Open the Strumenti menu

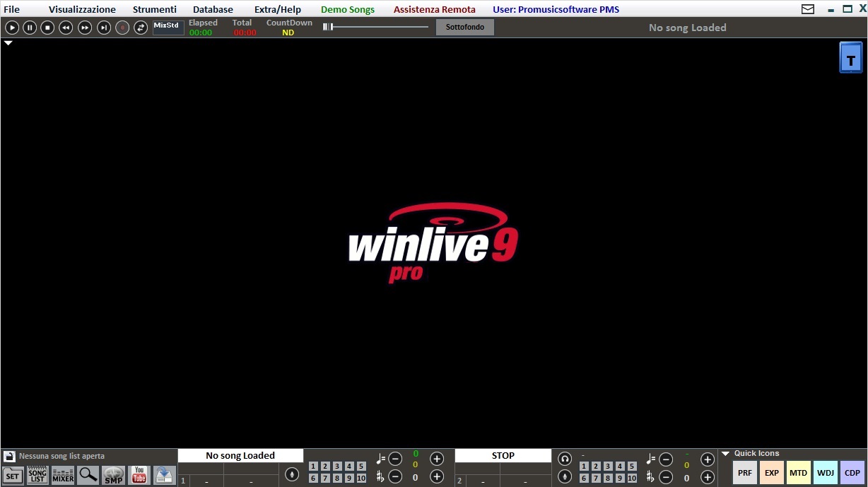tap(155, 9)
